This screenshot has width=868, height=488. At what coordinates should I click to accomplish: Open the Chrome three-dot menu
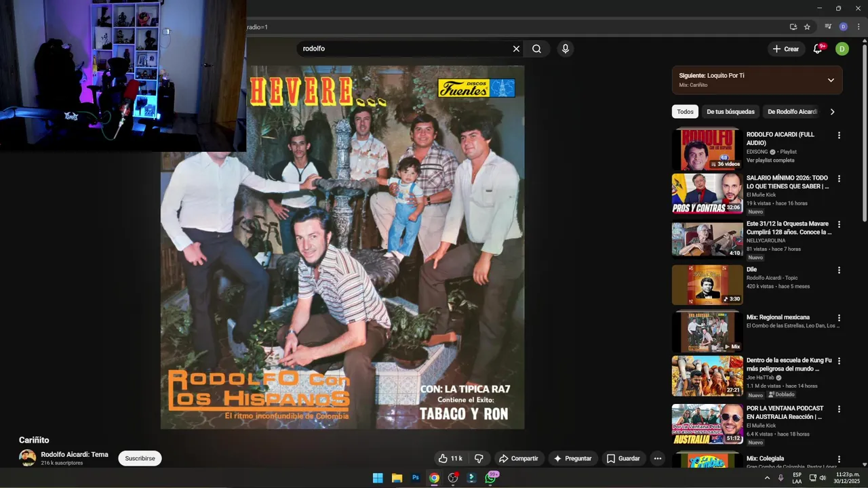pyautogui.click(x=858, y=27)
